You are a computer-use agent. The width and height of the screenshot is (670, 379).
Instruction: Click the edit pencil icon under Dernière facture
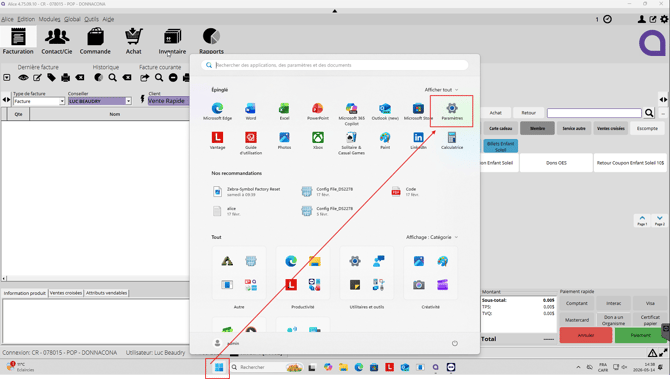(37, 78)
